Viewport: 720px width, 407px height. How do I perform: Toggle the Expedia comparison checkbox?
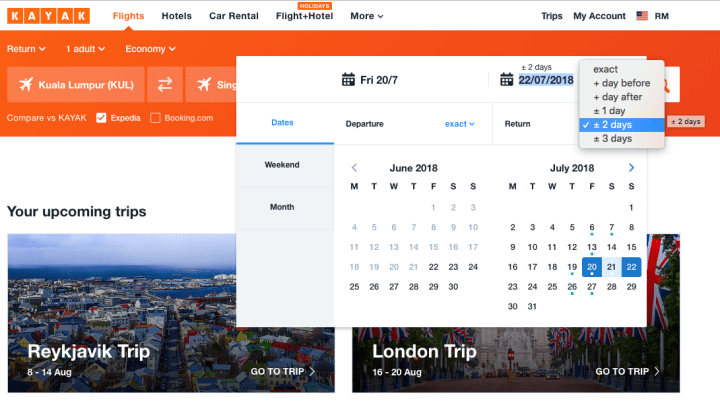tap(101, 118)
